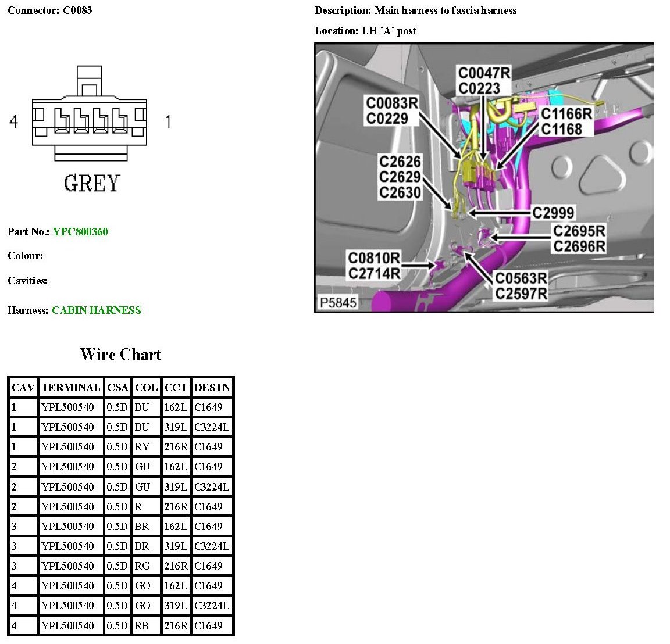The image size is (670, 644).
Task: Click the C0083R label in the diagram
Action: [392, 103]
